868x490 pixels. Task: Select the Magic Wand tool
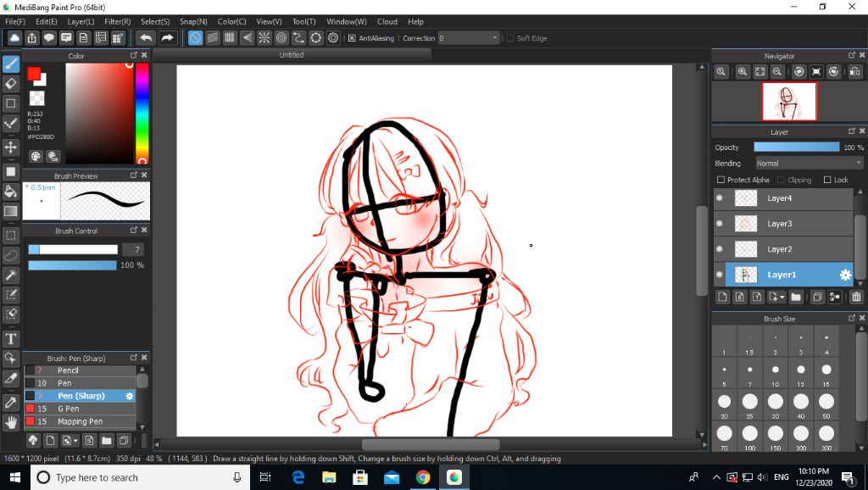(10, 275)
